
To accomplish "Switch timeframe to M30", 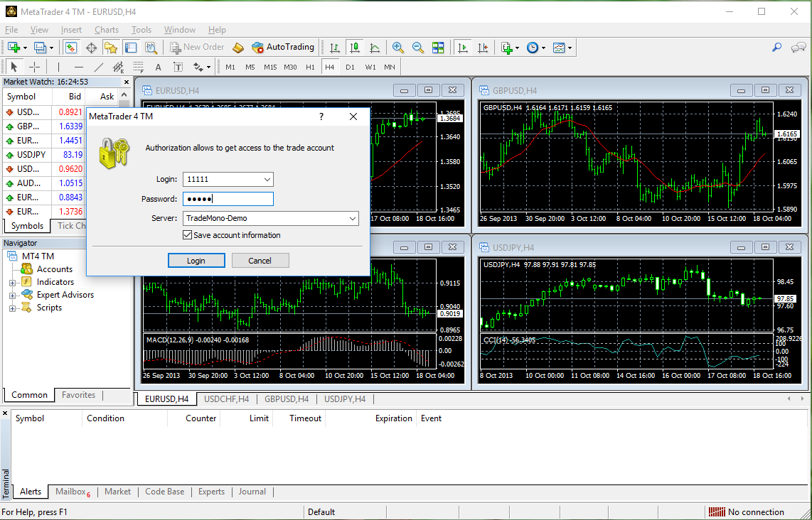I will pyautogui.click(x=290, y=67).
